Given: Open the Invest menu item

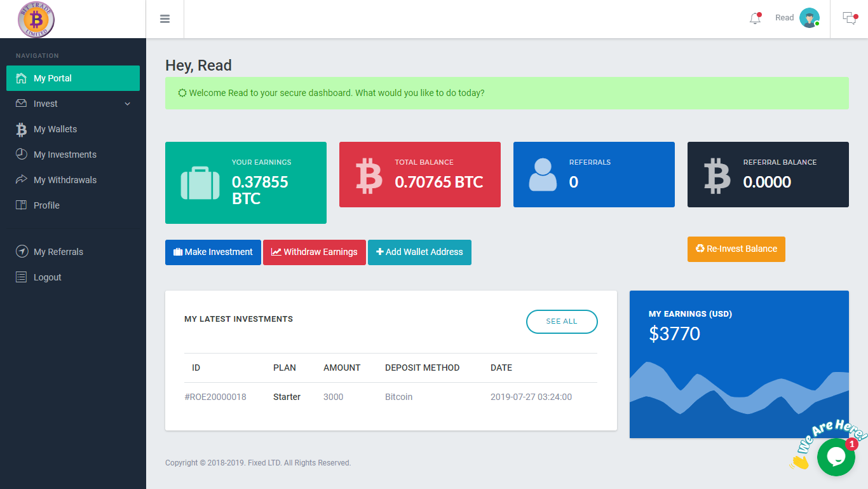Looking at the screenshot, I should point(73,104).
